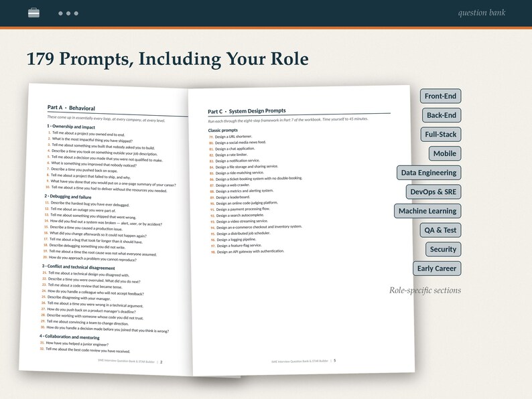Open the Mobile role section
The width and height of the screenshot is (532, 399).
[x=445, y=153]
